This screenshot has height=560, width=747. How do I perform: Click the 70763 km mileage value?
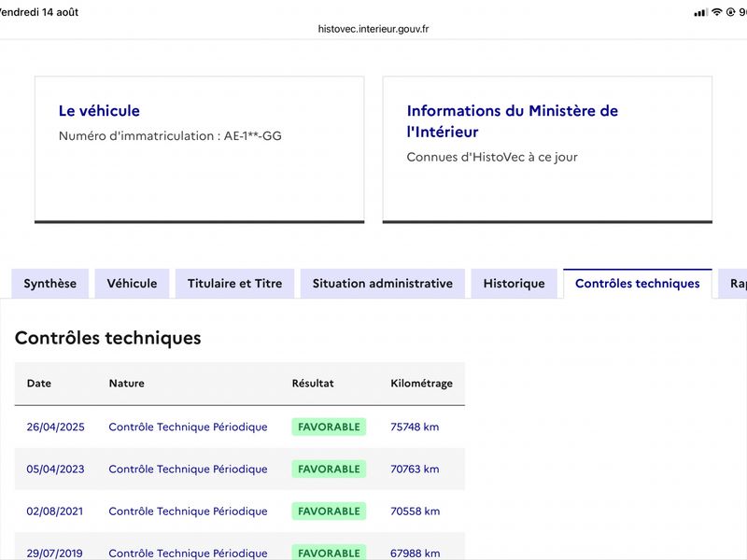point(415,469)
